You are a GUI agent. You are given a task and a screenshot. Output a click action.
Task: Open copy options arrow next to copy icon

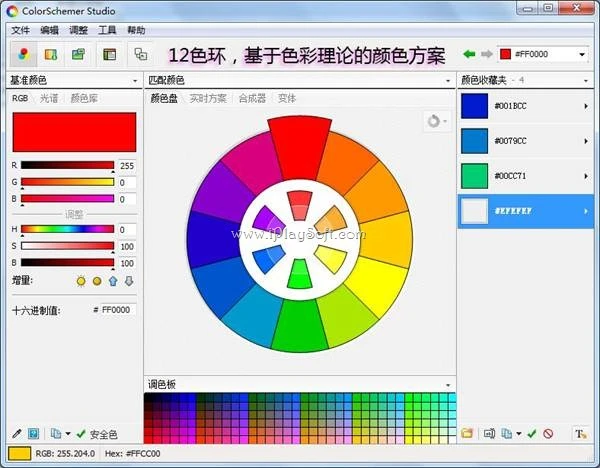click(x=68, y=434)
